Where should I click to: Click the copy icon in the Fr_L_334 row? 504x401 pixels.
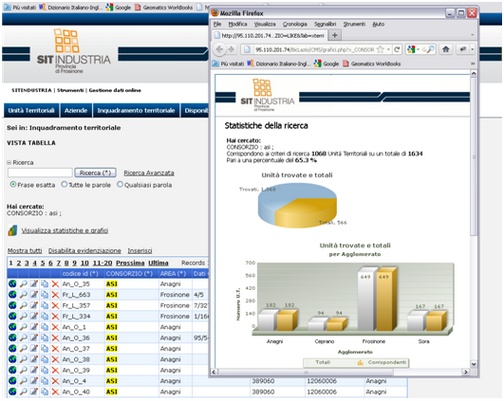pos(44,316)
